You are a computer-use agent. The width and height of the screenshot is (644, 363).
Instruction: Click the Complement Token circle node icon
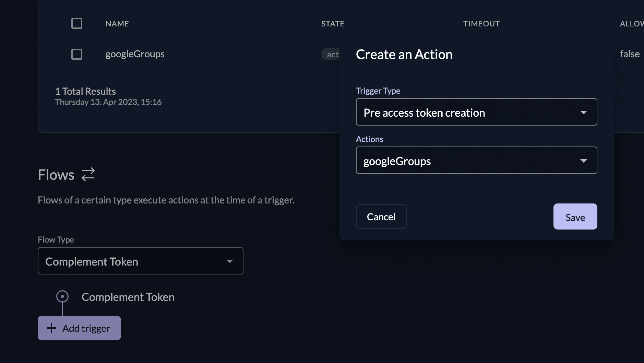click(62, 296)
